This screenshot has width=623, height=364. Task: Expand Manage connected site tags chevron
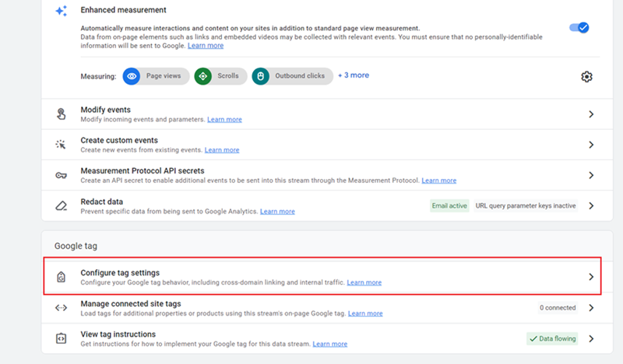point(591,308)
